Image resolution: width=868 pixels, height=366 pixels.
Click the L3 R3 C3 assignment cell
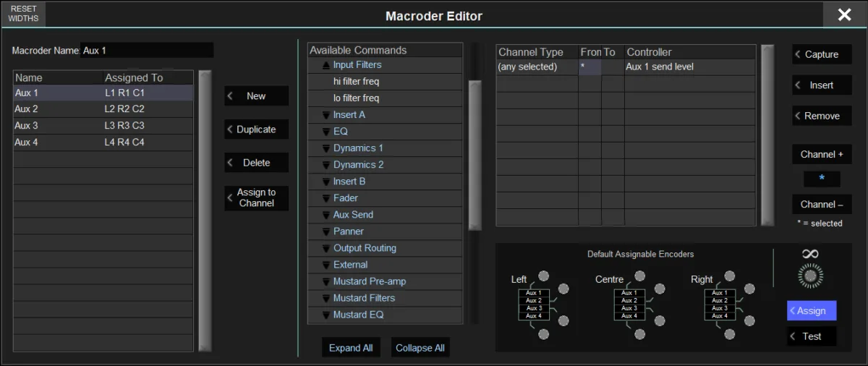148,126
